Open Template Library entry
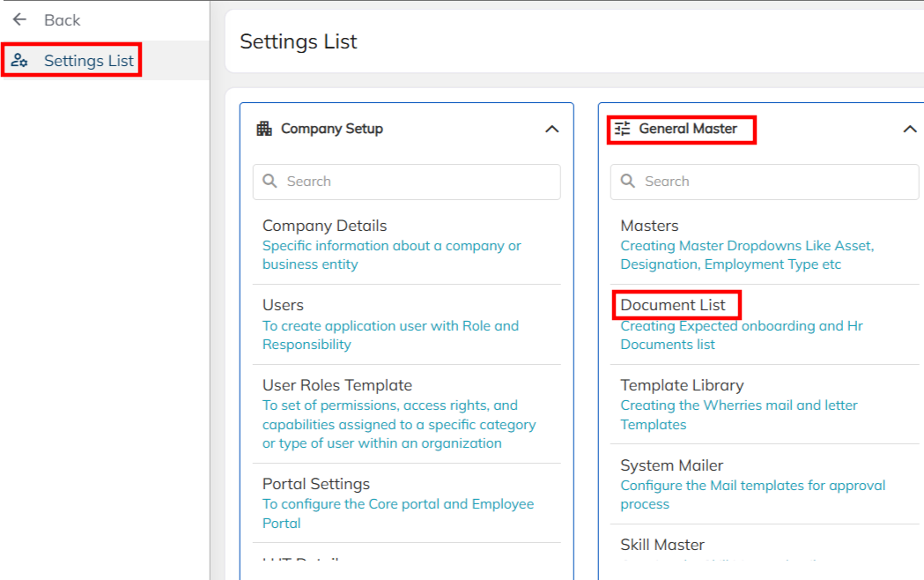This screenshot has width=924, height=580. coord(682,385)
